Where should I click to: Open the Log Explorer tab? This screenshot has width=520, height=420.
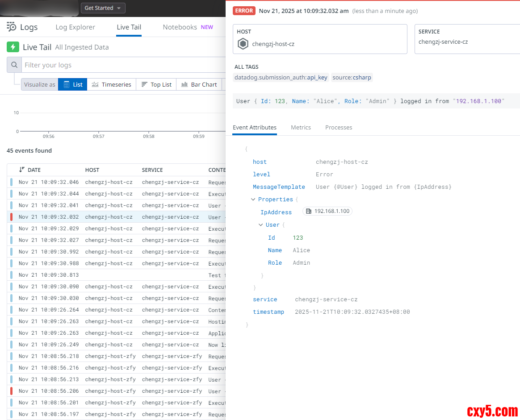pos(75,27)
